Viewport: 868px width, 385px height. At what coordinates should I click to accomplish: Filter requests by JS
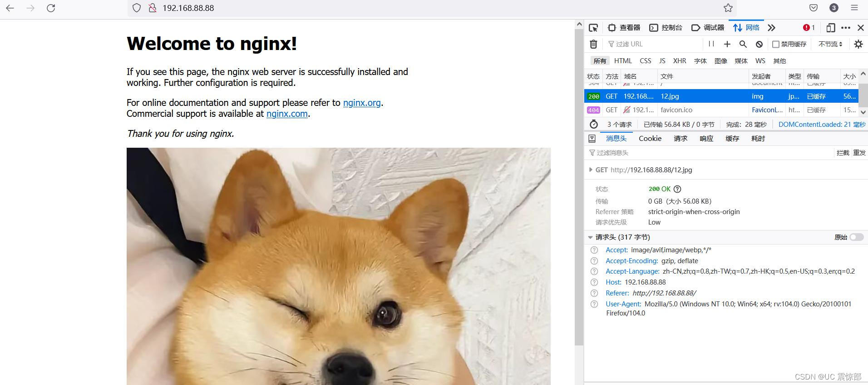point(662,61)
